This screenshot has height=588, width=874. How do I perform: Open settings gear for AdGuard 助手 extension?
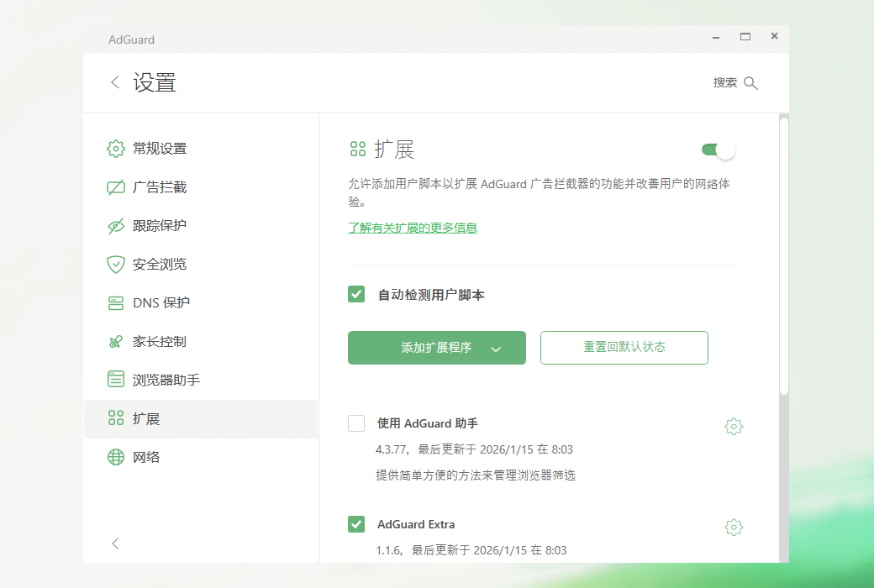734,426
